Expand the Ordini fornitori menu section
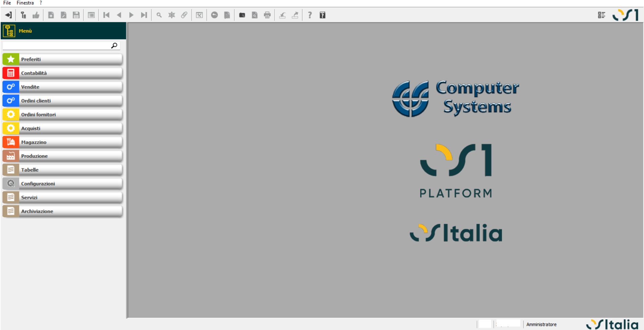The image size is (644, 330). tap(62, 115)
